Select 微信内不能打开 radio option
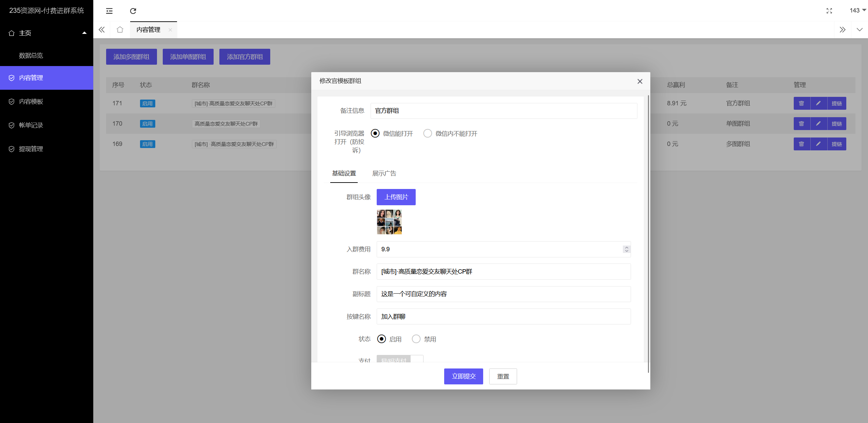868x423 pixels. 428,133
